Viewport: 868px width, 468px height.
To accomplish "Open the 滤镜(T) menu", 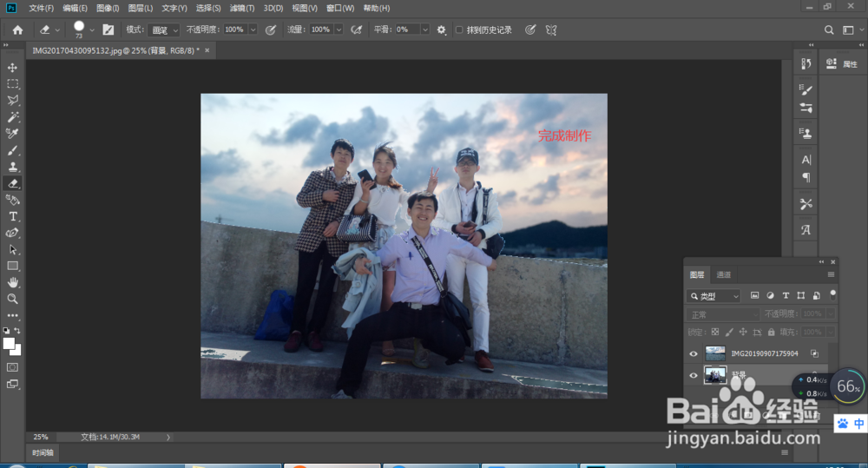I will point(242,8).
